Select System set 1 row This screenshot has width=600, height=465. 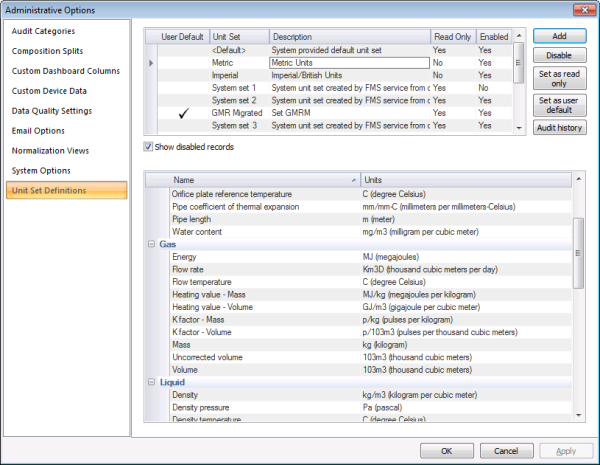pos(335,88)
